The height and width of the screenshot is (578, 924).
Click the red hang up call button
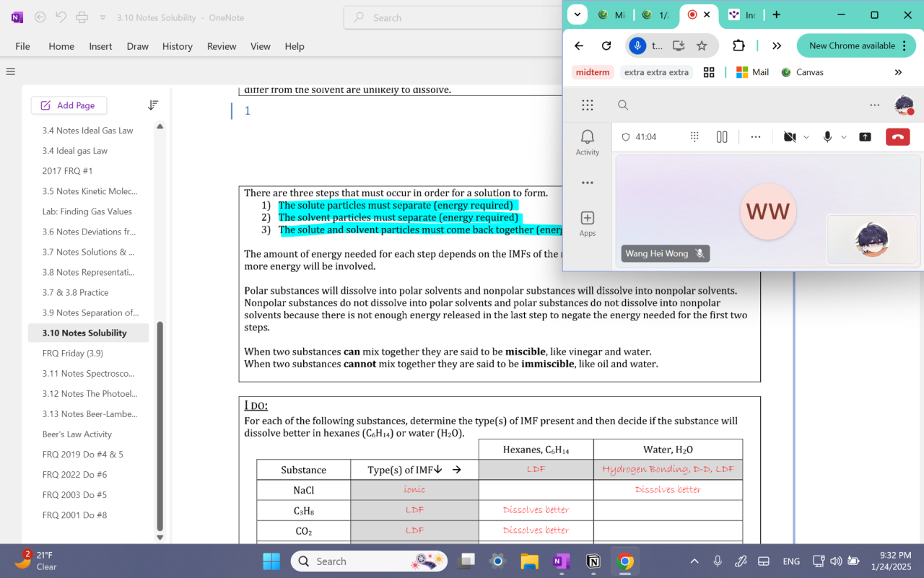click(x=897, y=137)
